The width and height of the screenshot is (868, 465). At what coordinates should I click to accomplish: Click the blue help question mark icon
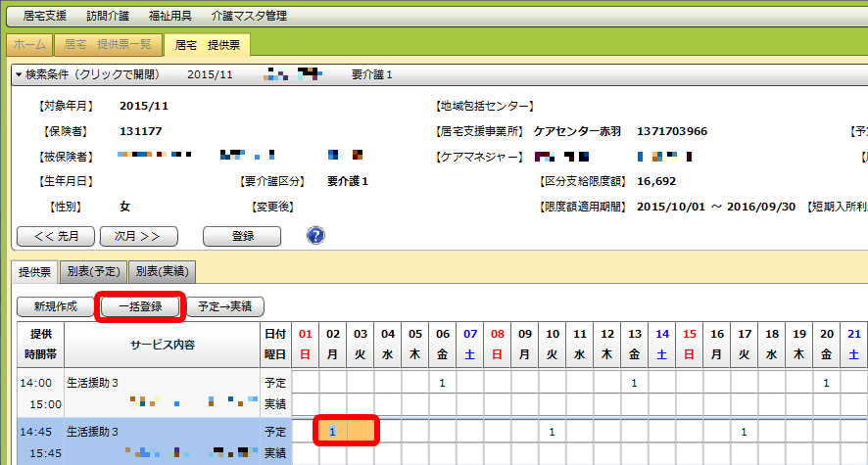coord(315,235)
